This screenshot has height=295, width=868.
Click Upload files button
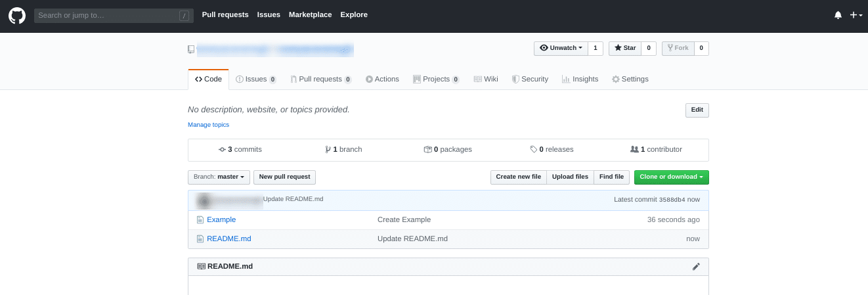click(x=570, y=177)
